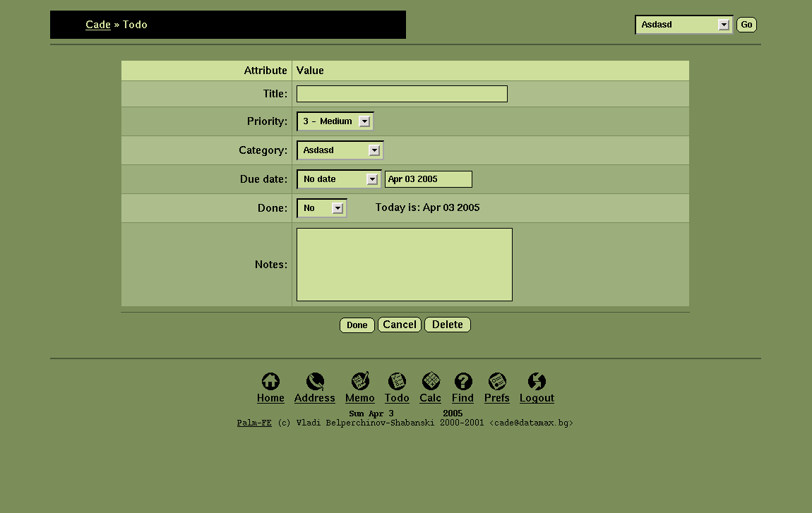
Task: Focus the Title input field
Action: tap(402, 94)
